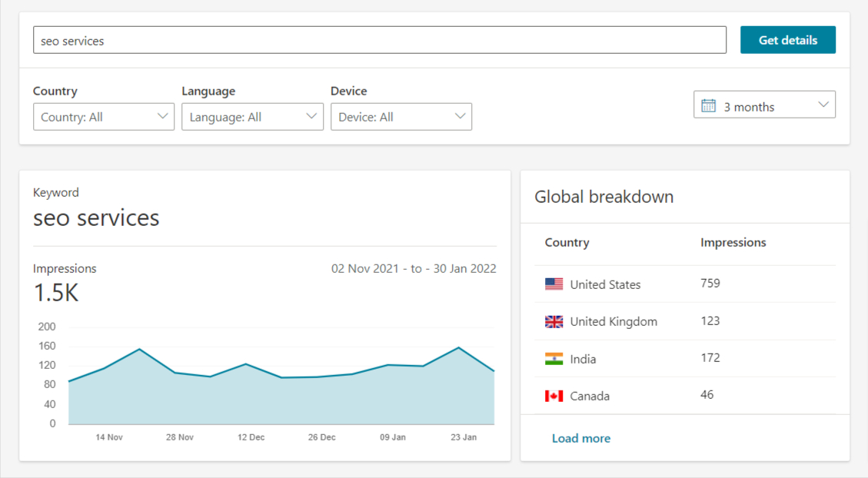Screen dimensions: 868x478
Task: Click the Load more link
Action: tap(580, 438)
